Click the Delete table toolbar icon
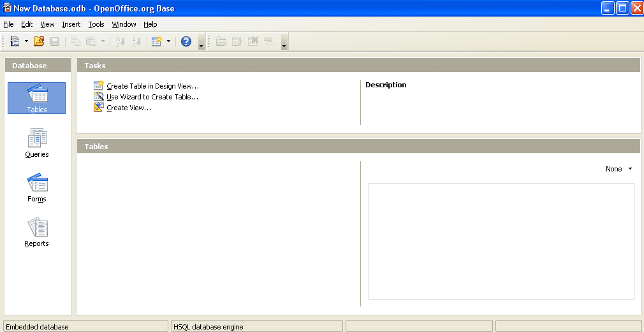Image resolution: width=644 pixels, height=332 pixels. pos(253,41)
